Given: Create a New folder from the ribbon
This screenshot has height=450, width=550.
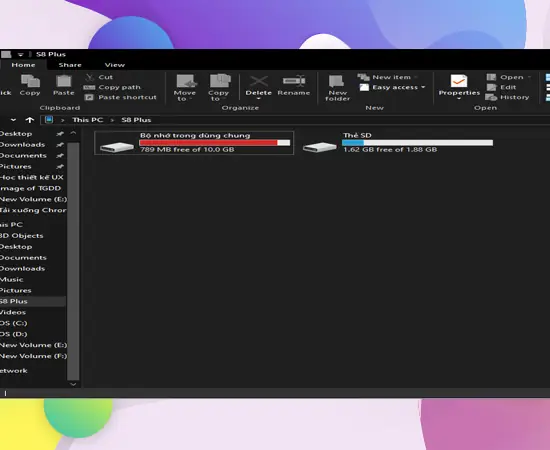Looking at the screenshot, I should pyautogui.click(x=337, y=88).
